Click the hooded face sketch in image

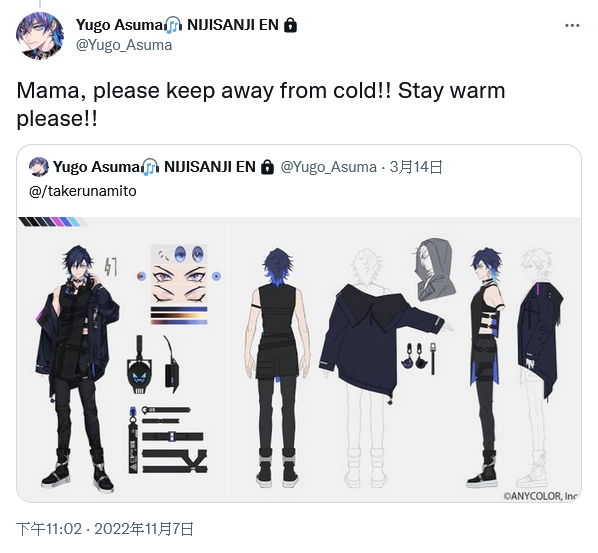tap(435, 269)
